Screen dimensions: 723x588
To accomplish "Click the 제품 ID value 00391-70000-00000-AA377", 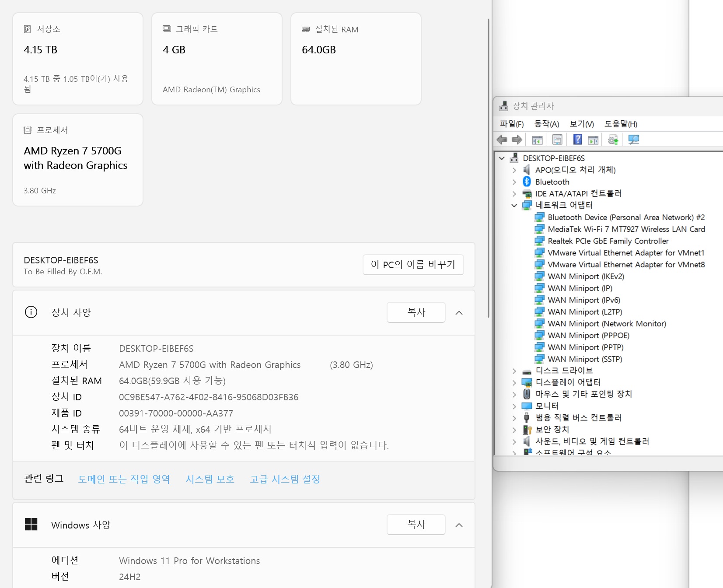I will coord(176,413).
